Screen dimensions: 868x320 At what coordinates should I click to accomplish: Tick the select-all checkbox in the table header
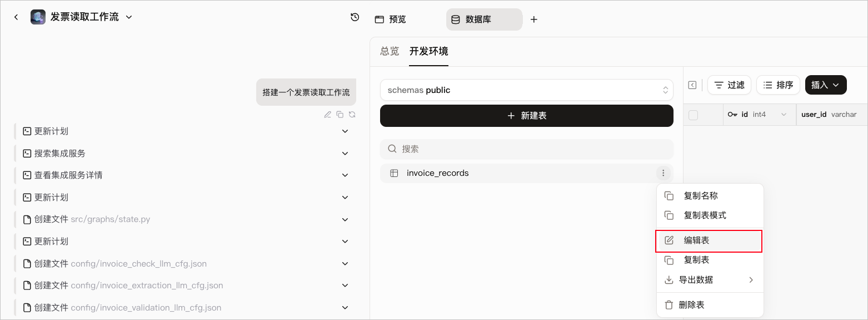point(693,115)
